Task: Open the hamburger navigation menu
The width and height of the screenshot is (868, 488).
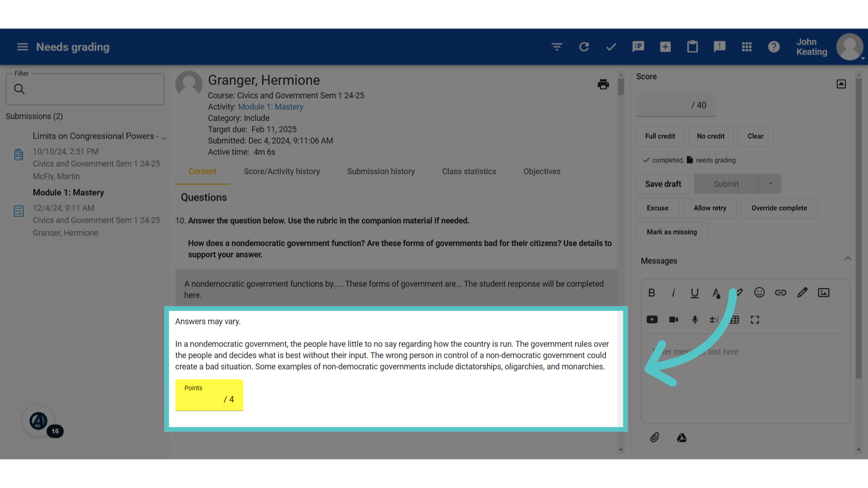Action: click(23, 47)
